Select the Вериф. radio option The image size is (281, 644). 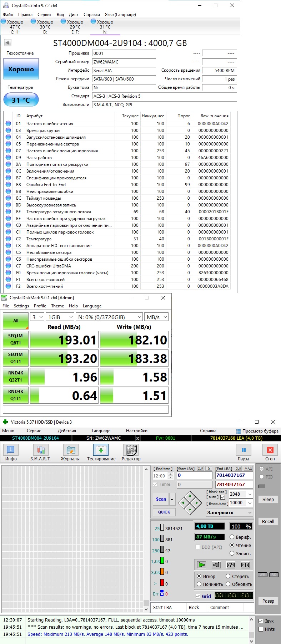232,537
